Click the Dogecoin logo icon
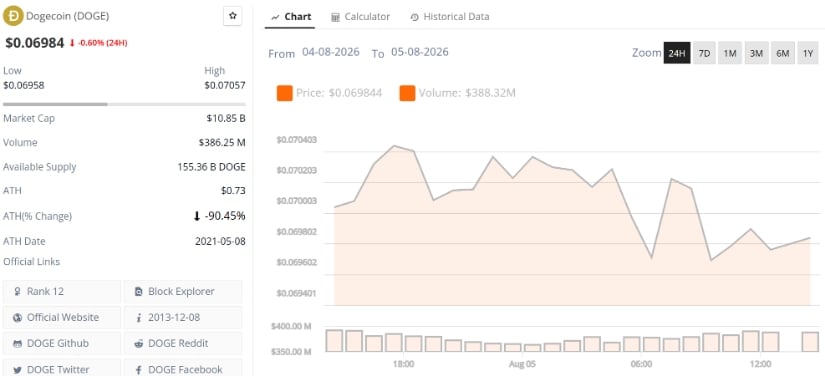This screenshot has height=376, width=825. click(13, 16)
